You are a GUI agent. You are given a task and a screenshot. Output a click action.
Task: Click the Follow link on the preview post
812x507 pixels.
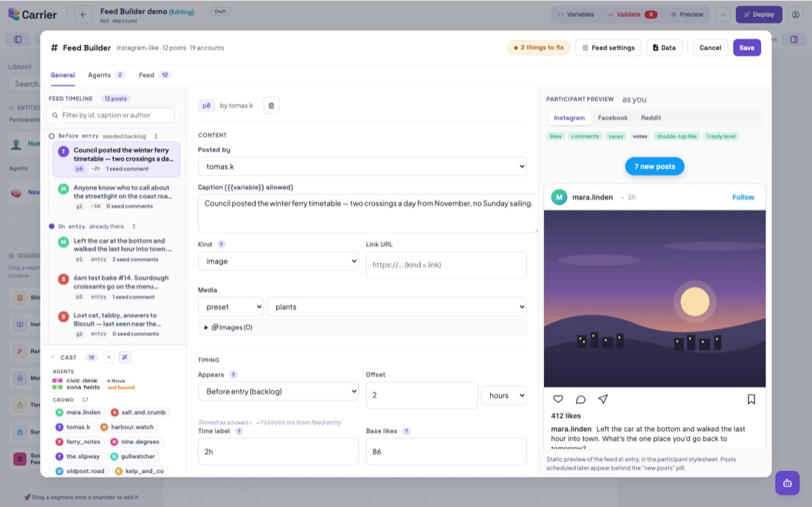click(x=743, y=197)
